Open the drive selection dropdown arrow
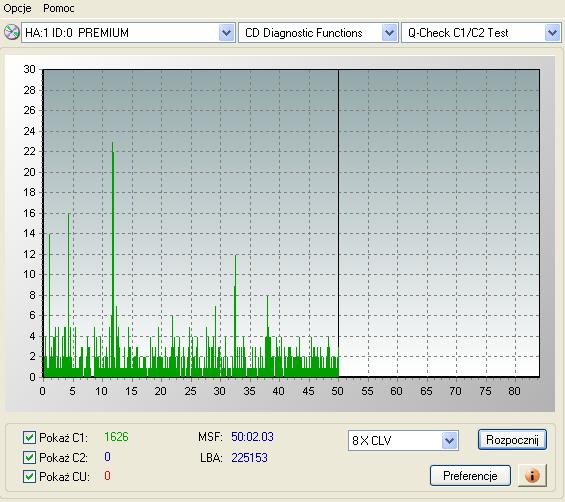The height and width of the screenshot is (502, 565). click(226, 33)
